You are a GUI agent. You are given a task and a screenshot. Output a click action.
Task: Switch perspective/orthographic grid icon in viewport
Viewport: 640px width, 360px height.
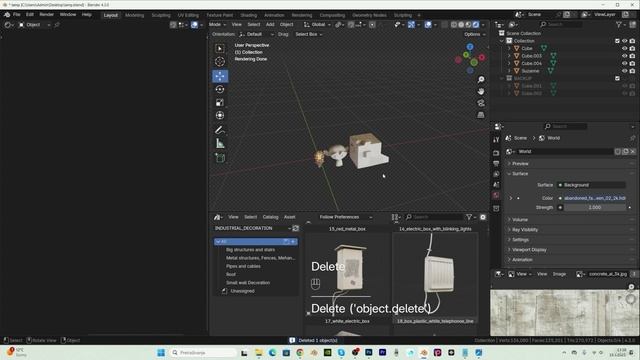481,115
